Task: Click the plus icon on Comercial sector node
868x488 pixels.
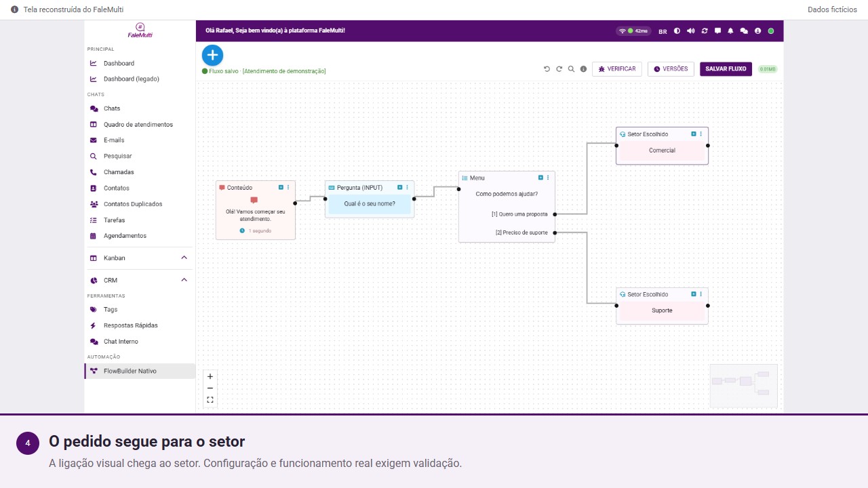Action: 694,134
